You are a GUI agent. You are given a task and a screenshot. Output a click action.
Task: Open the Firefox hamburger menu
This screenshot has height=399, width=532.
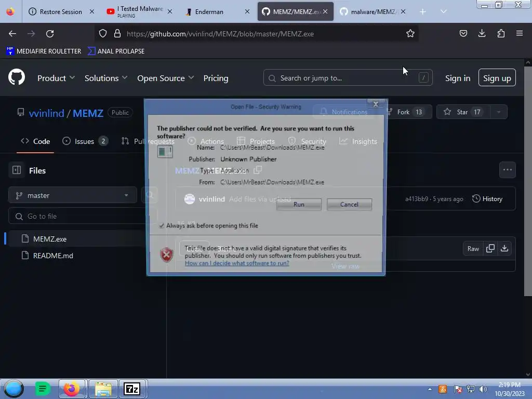(520, 33)
